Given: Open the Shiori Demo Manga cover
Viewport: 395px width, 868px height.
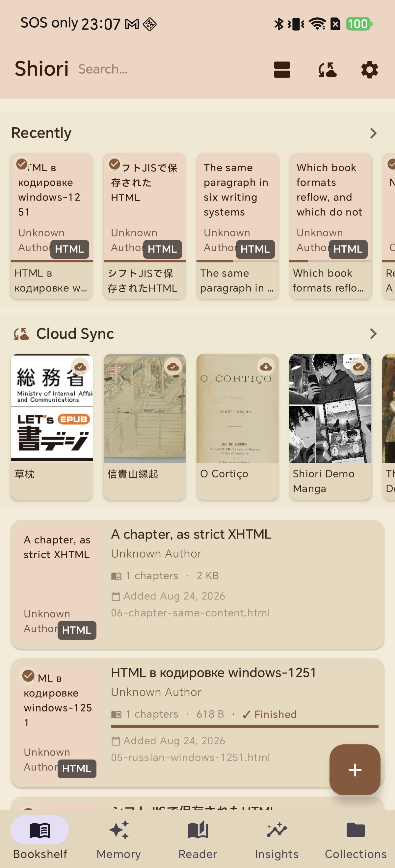Looking at the screenshot, I should point(330,408).
